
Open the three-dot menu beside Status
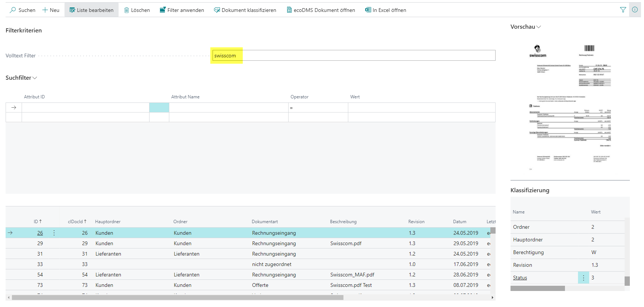tap(584, 278)
